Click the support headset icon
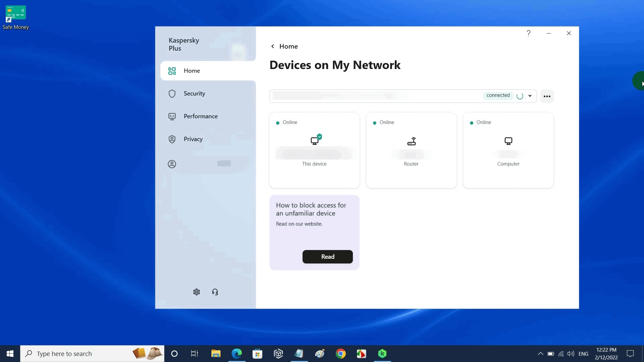Image resolution: width=644 pixels, height=362 pixels. tap(215, 292)
